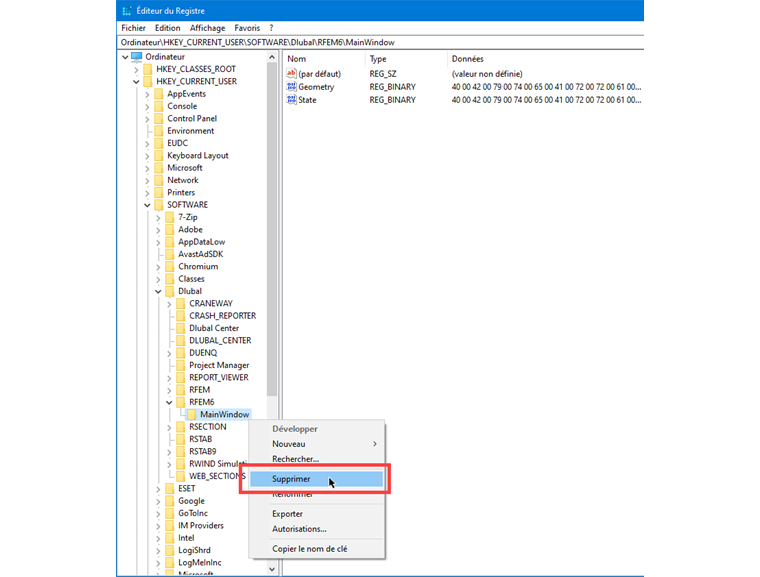The height and width of the screenshot is (577, 760).
Task: Select the CRASH_REPORTER key
Action: coord(222,316)
